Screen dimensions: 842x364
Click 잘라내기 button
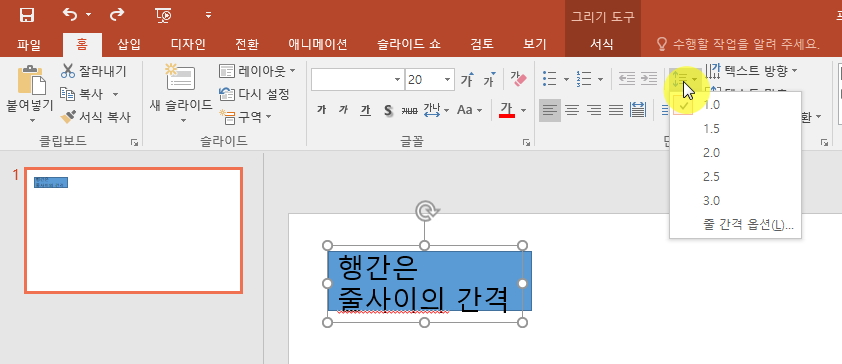pos(94,71)
